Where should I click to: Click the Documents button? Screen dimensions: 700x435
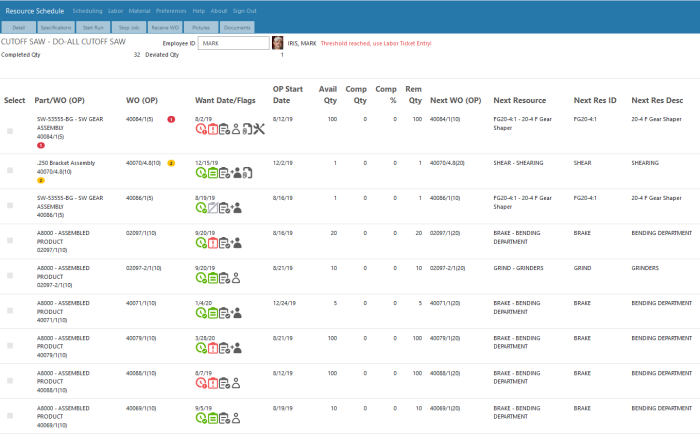tap(237, 27)
